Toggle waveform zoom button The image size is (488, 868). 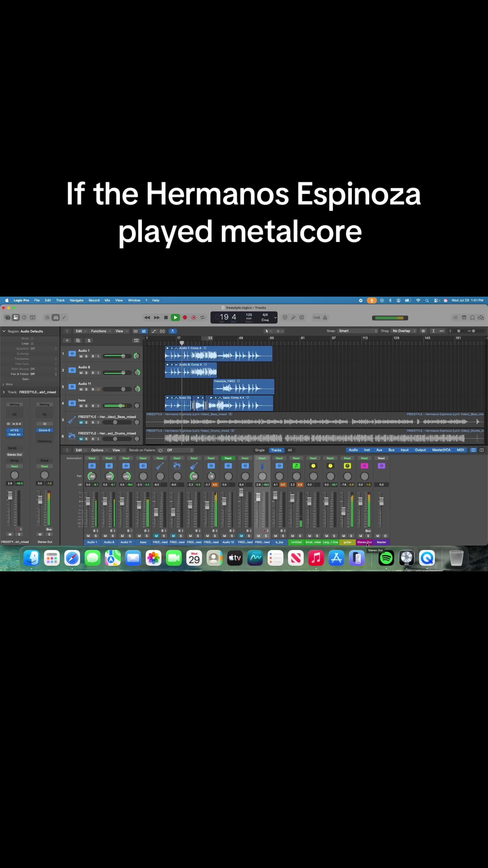423,331
